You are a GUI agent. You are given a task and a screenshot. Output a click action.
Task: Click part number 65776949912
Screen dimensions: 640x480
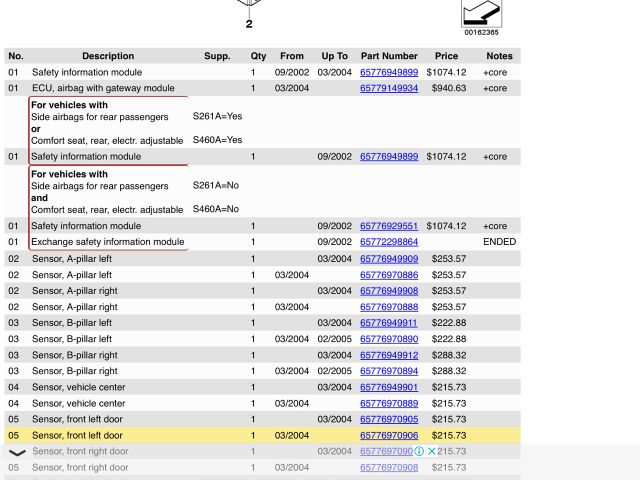pyautogui.click(x=389, y=355)
